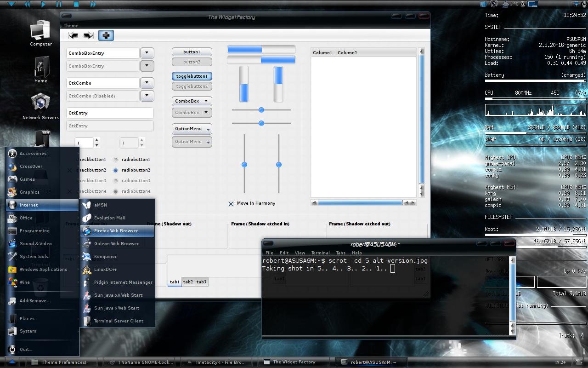Click the forward arrow in Widget Factory toolbar
Image resolution: width=588 pixels, height=368 pixels.
pyautogui.click(x=88, y=35)
